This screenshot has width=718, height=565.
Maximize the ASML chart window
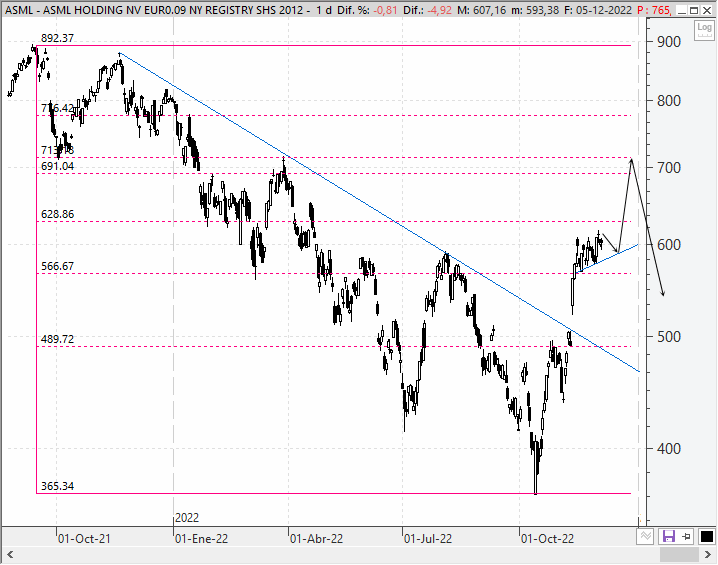694,10
